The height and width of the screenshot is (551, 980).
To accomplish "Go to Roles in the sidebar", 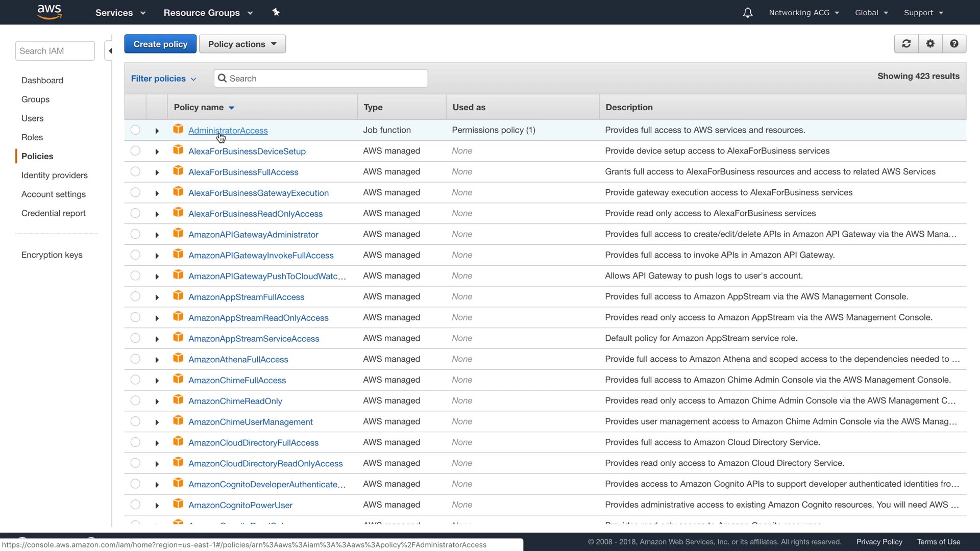I will click(32, 137).
